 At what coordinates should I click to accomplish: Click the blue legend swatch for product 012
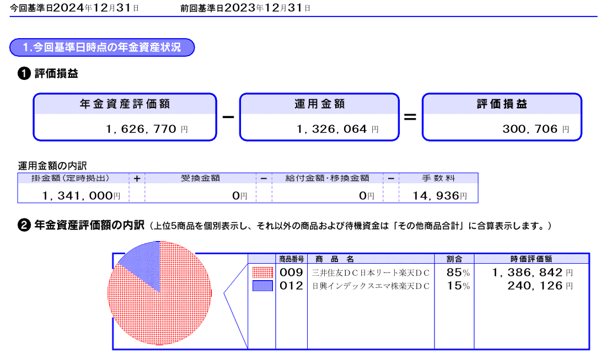point(262,286)
